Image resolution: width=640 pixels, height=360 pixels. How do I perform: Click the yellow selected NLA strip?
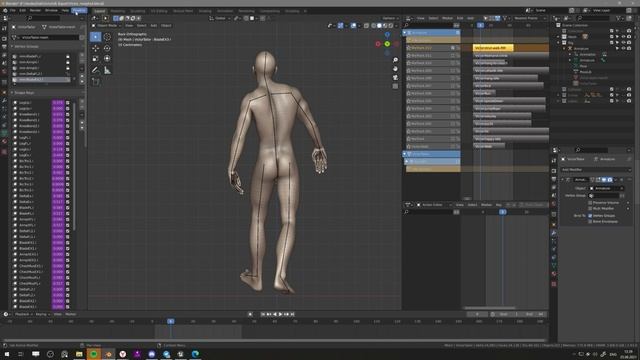click(493, 48)
